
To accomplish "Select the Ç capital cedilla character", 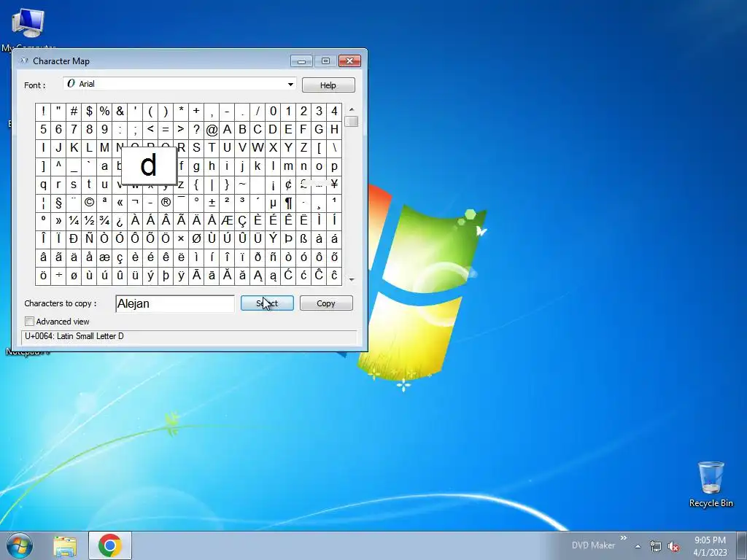I will pyautogui.click(x=242, y=220).
